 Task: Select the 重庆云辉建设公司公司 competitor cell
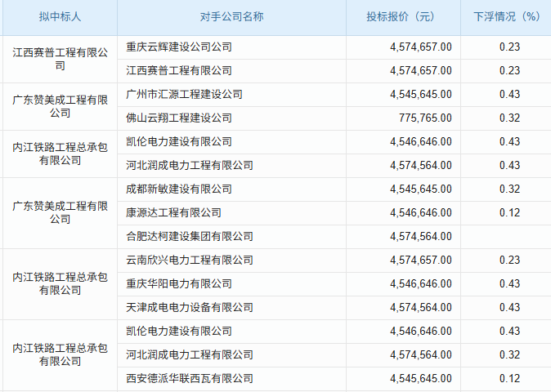(x=179, y=47)
